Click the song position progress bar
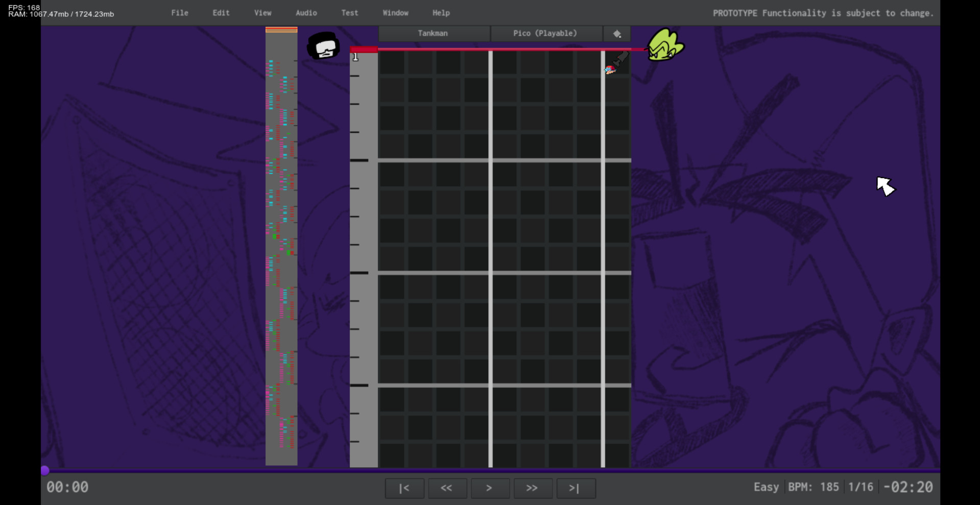980x505 pixels. point(490,470)
